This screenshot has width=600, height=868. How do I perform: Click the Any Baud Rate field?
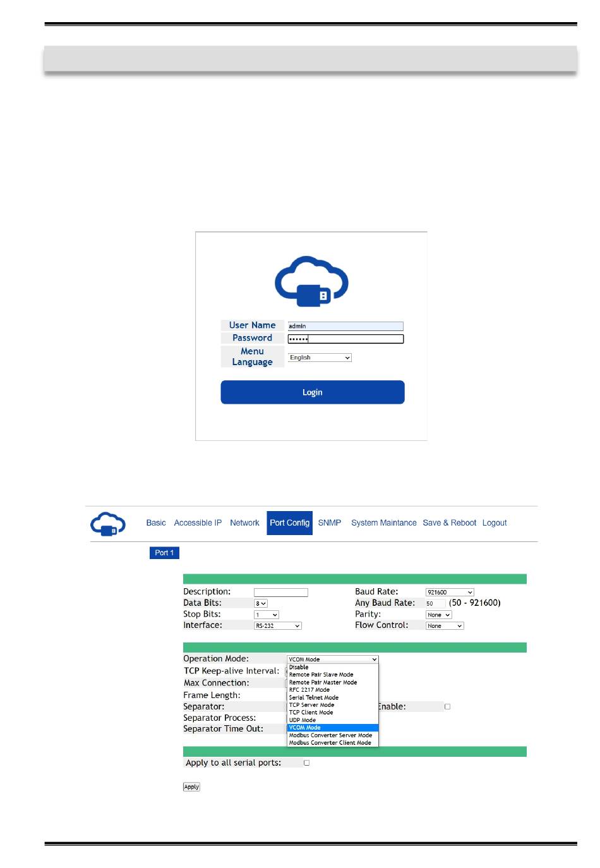[435, 604]
